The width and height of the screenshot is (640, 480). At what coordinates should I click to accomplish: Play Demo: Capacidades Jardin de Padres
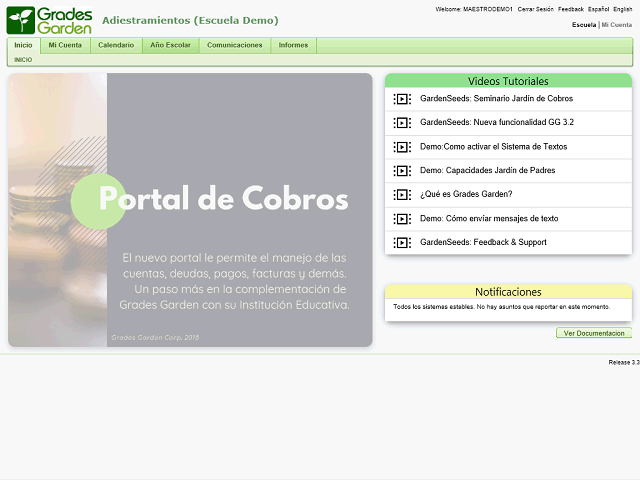pyautogui.click(x=487, y=170)
